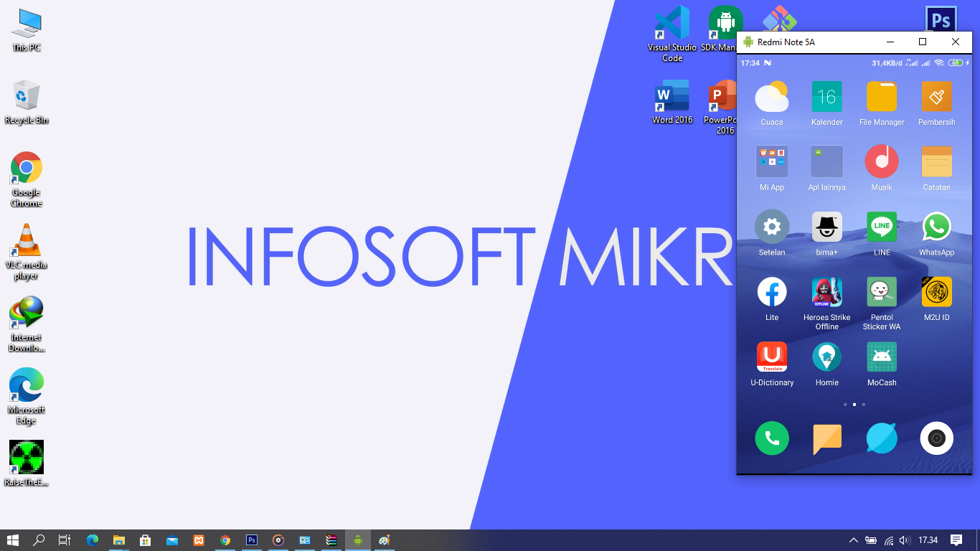
Task: Select the Recycle Bin desktop icon
Action: point(27,102)
